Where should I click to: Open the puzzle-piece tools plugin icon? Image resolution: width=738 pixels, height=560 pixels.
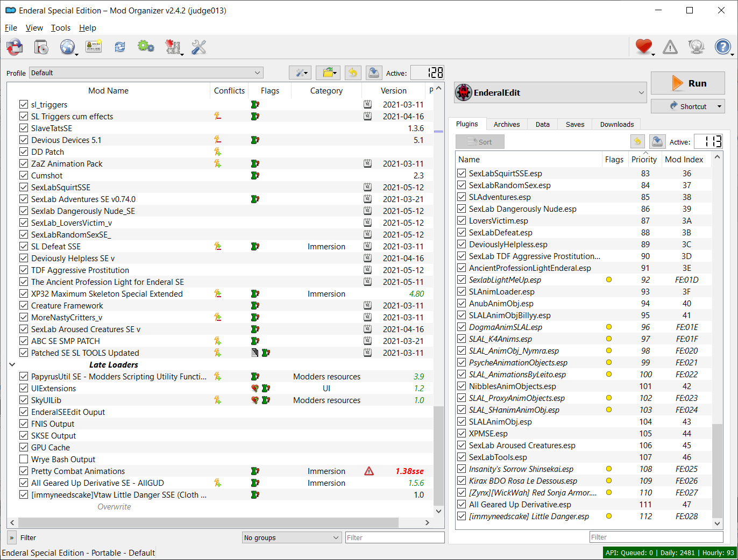click(173, 47)
